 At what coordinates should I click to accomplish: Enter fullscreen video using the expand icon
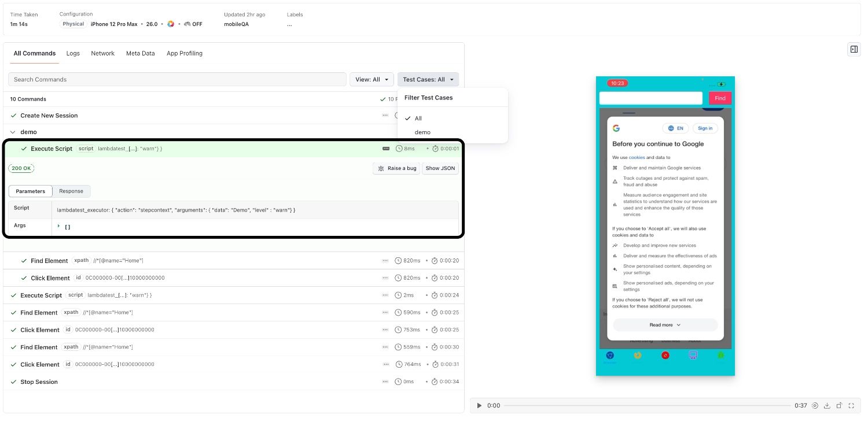(x=852, y=405)
